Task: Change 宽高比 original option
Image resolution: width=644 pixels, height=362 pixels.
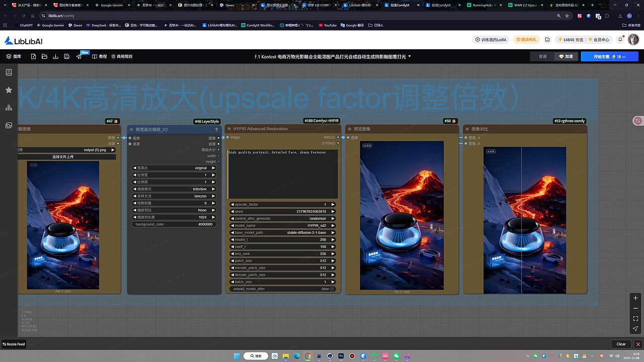Action: coord(174,168)
